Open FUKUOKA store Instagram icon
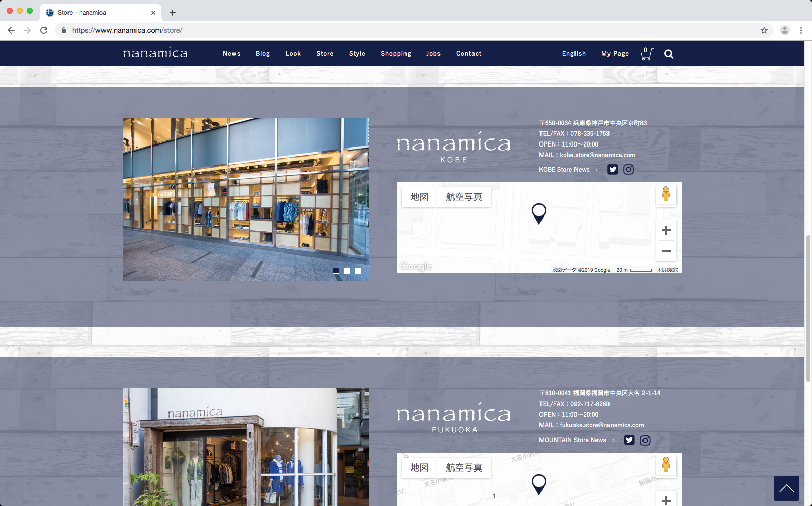 645,440
